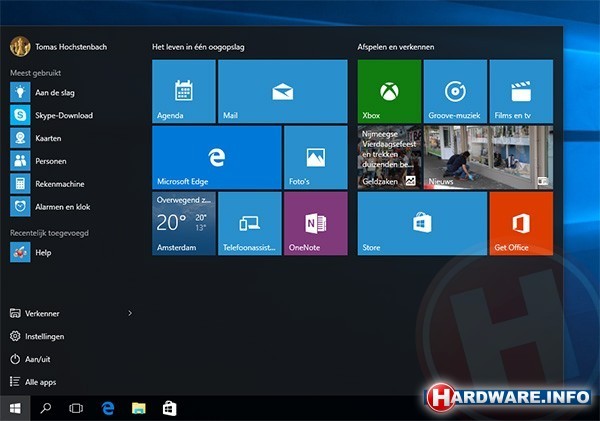
Task: Open the Agenda calendar tile
Action: coord(183,91)
